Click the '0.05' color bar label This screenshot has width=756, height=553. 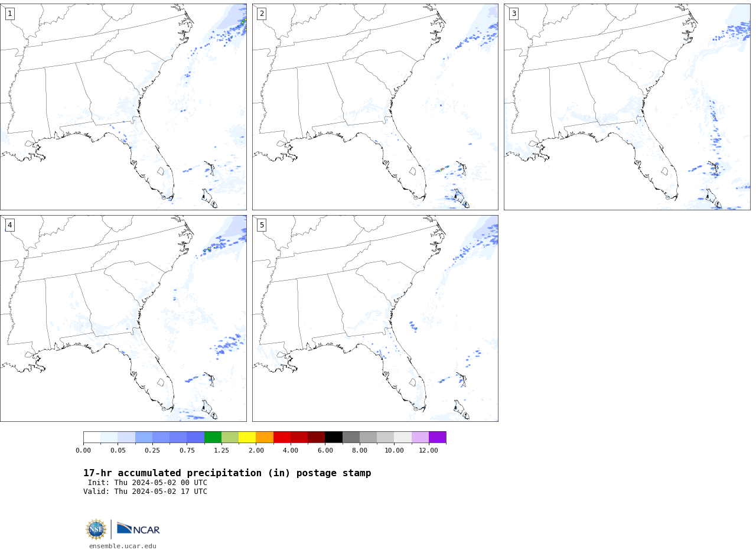click(118, 451)
